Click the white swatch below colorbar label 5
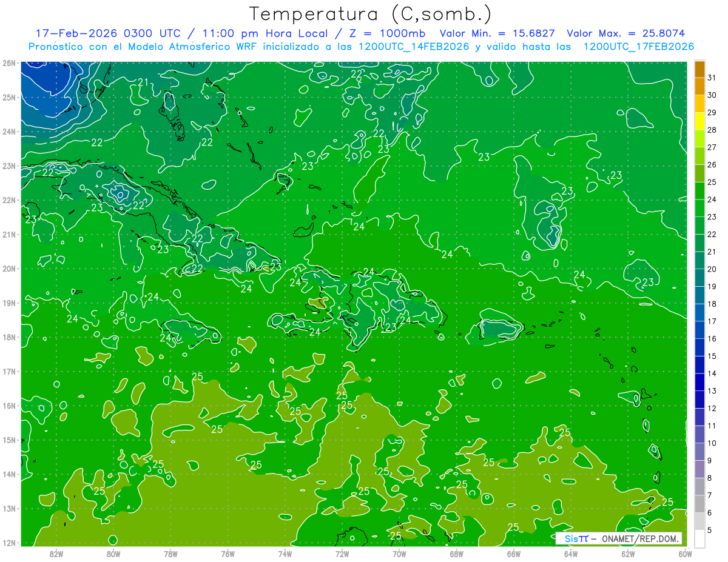The width and height of the screenshot is (728, 562). 699,538
